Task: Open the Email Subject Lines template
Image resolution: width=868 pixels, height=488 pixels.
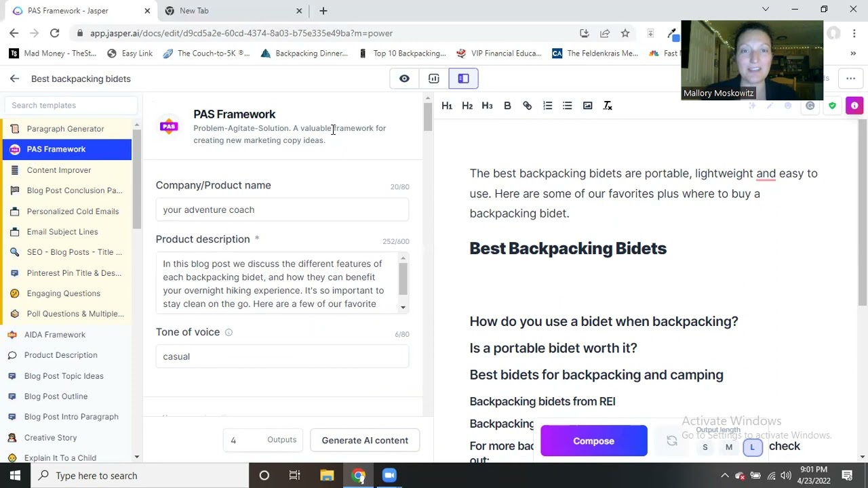Action: point(66,232)
